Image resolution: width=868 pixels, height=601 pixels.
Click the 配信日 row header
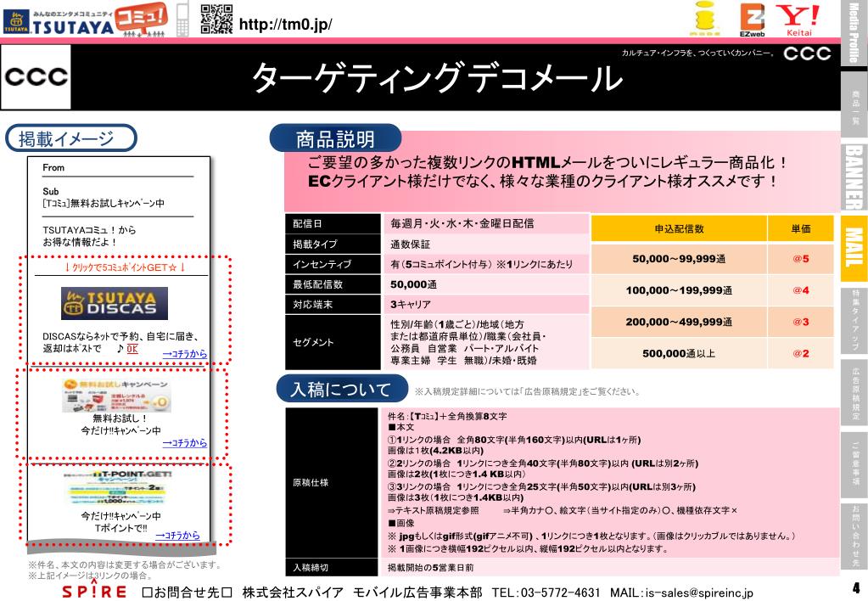tap(333, 224)
